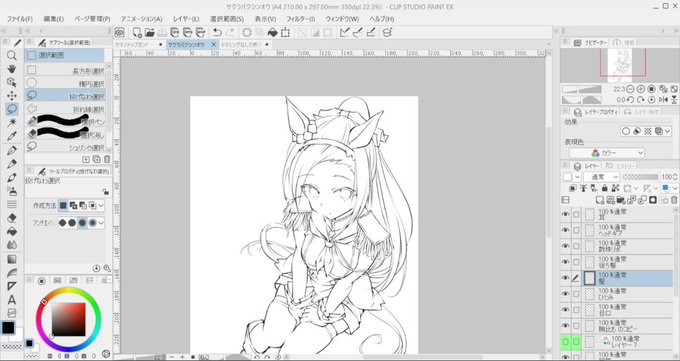Select the Operation object tool
The height and width of the screenshot is (361, 680).
(12, 82)
